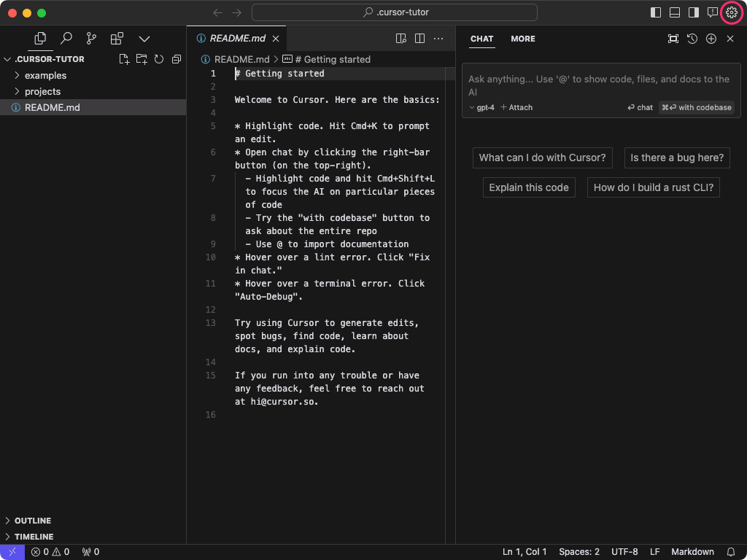Open markdown preview to the side

401,39
